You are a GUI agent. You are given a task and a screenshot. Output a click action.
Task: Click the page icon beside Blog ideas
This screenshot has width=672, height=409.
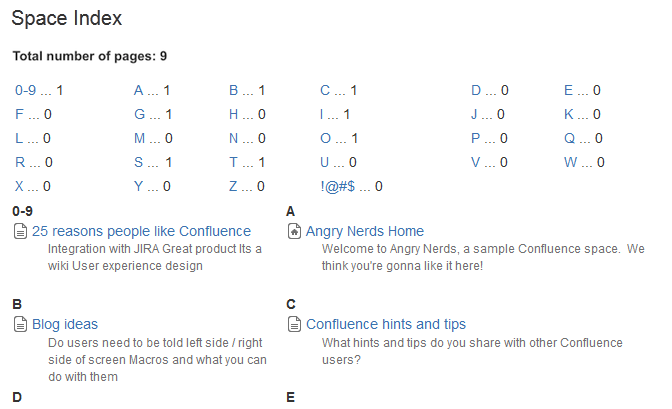pyautogui.click(x=20, y=324)
